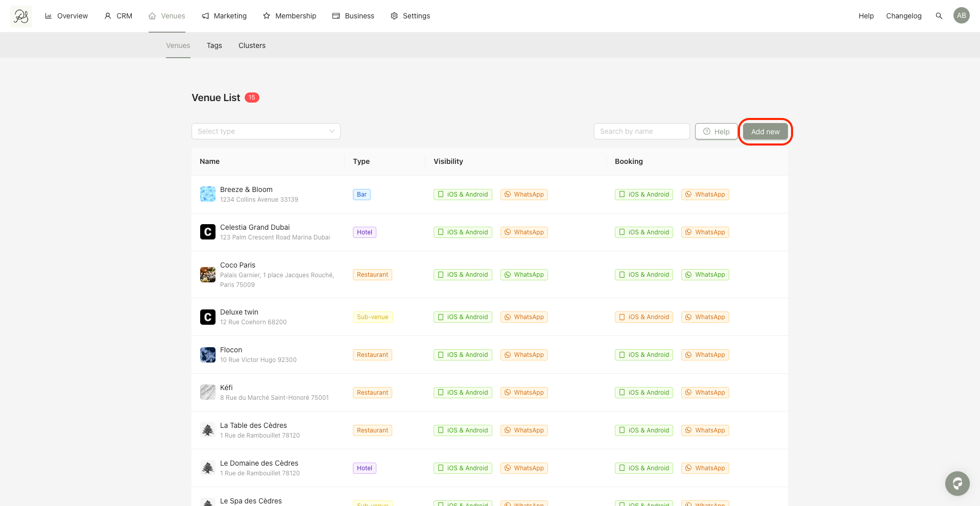This screenshot has width=980, height=506.
Task: Click Deluxe twin Sub-venue type tag
Action: [x=372, y=317]
